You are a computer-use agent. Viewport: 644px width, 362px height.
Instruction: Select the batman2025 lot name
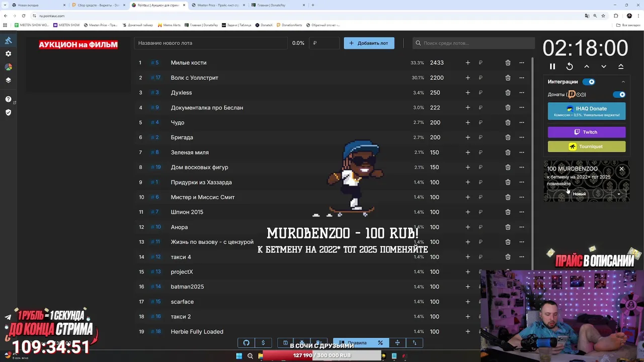click(187, 287)
